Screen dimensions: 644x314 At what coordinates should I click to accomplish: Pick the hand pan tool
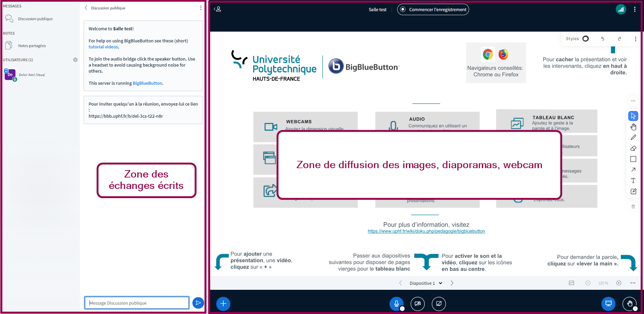(633, 127)
